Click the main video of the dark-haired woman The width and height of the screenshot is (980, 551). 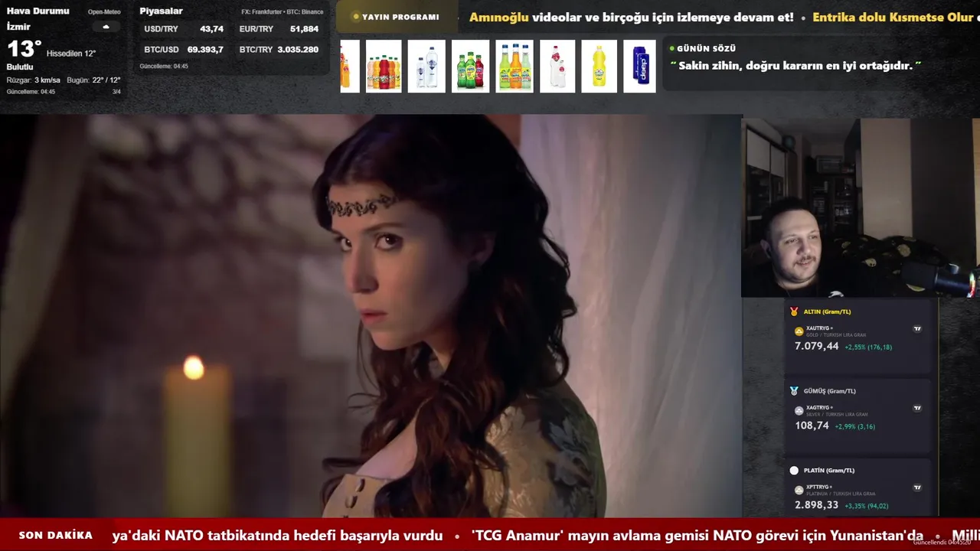point(371,316)
